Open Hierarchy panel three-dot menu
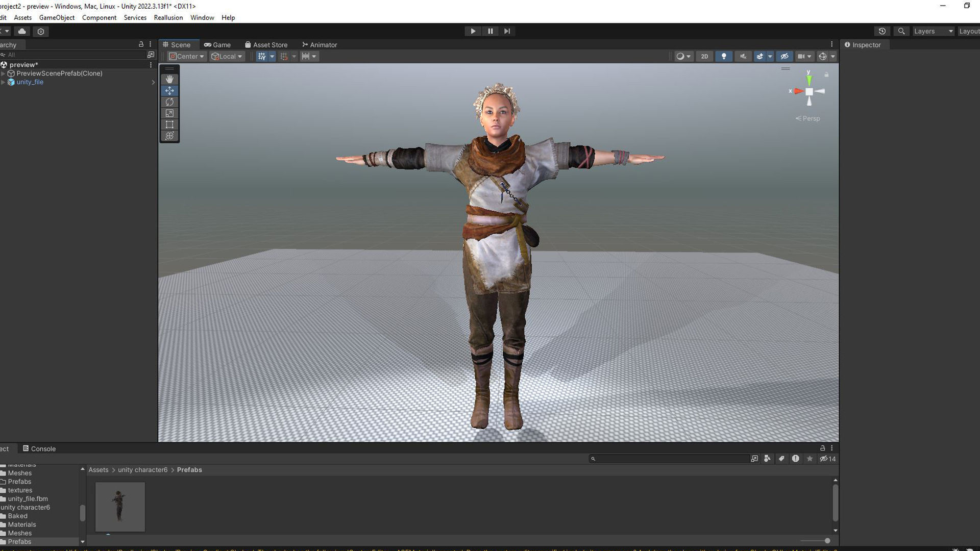980x551 pixels. [x=150, y=44]
